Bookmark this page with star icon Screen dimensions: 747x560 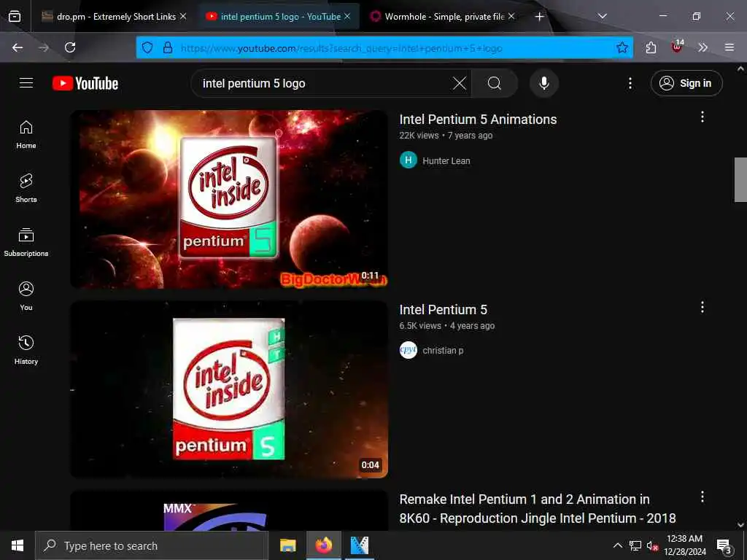(622, 47)
